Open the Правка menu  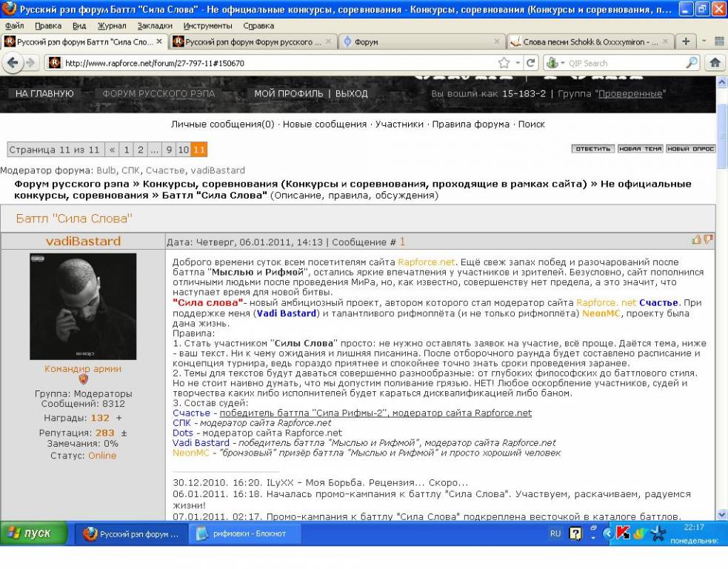point(48,26)
